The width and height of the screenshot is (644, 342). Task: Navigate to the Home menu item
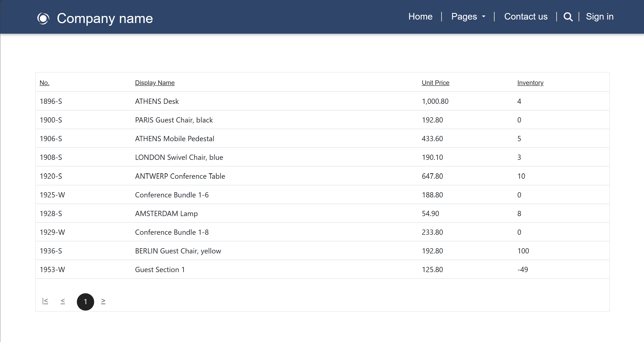click(420, 16)
